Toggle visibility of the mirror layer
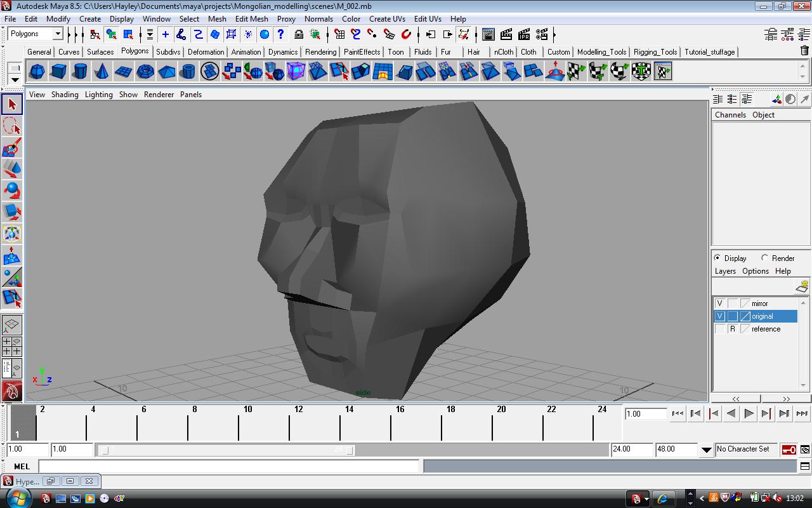This screenshot has height=508, width=812. pos(719,304)
